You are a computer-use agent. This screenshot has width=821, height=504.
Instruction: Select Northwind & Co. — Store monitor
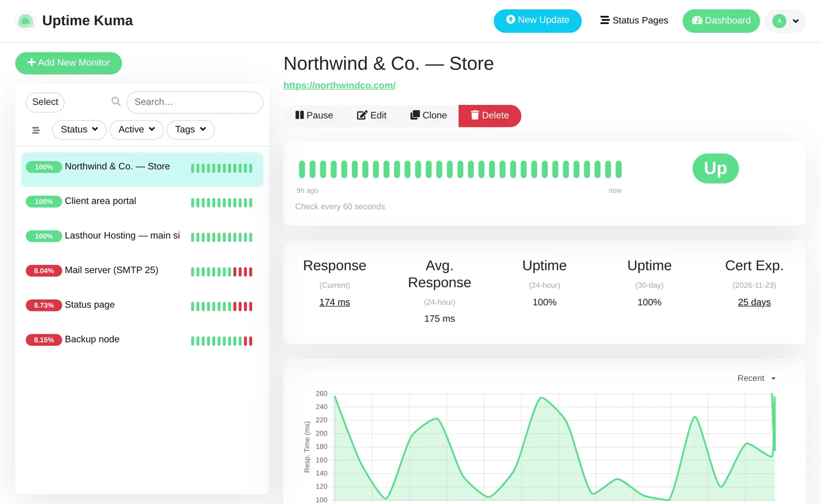coord(142,169)
